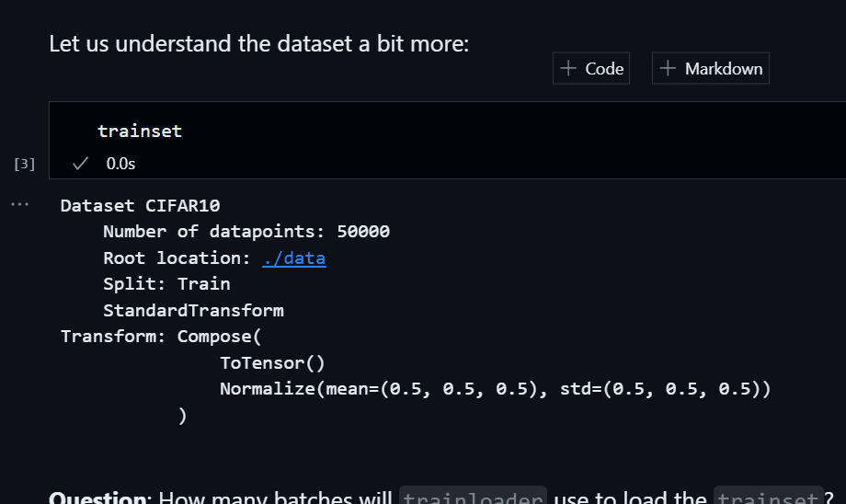Select the 'Let us understand the dataset' markdown cell
Image resolution: width=846 pixels, height=504 pixels.
tap(258, 43)
